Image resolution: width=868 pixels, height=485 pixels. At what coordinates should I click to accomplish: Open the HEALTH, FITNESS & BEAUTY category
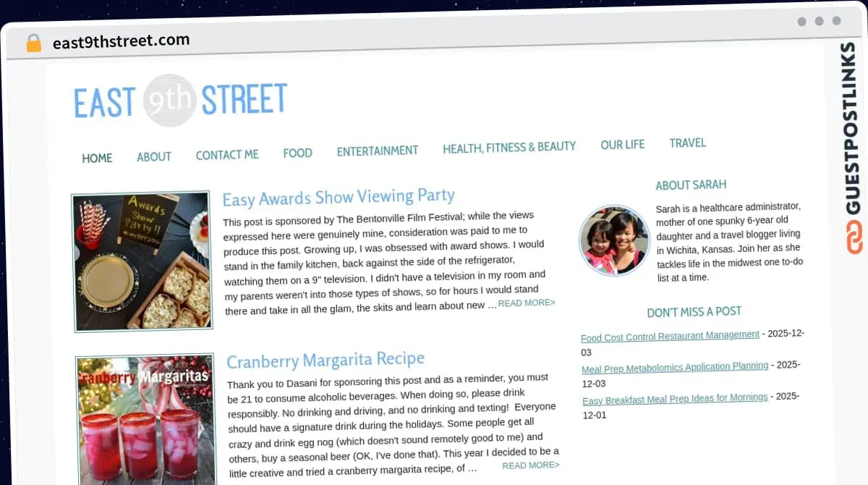pos(509,147)
